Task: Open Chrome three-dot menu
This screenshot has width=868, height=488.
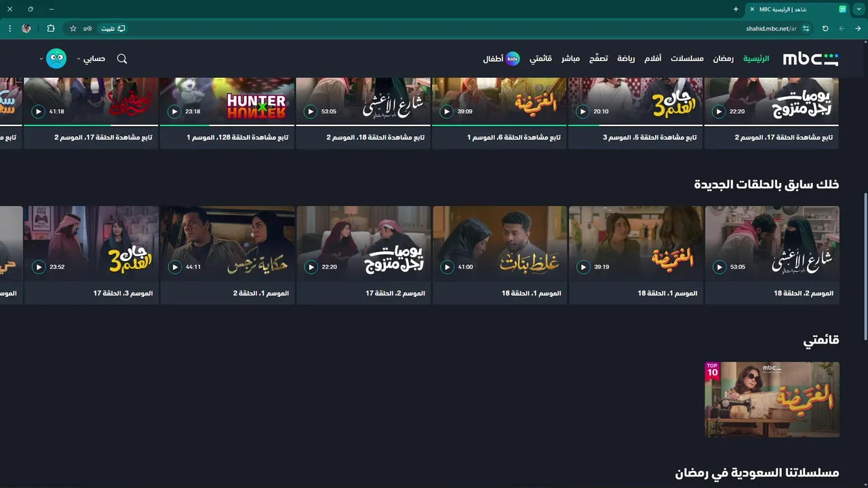Action: 9,28
